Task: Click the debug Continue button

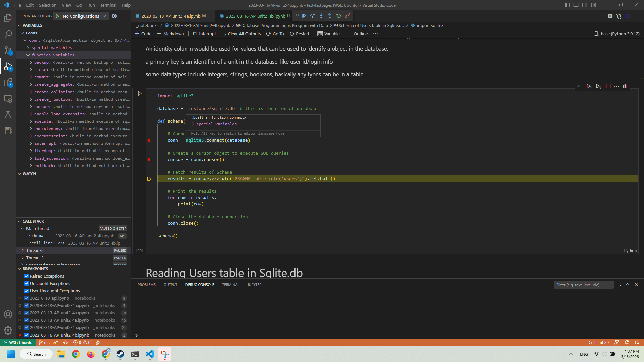Action: 304,16
